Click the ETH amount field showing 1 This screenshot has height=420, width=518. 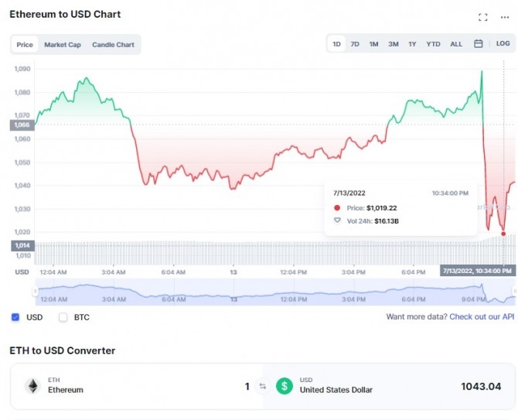[247, 386]
